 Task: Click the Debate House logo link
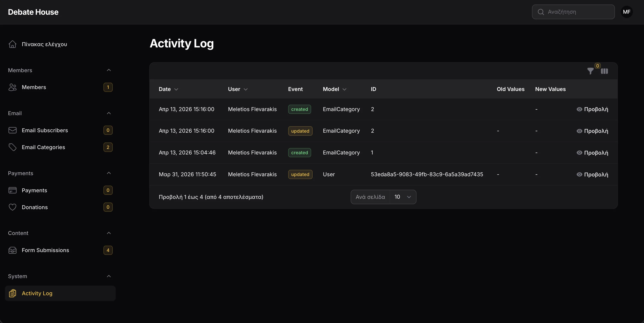click(33, 12)
